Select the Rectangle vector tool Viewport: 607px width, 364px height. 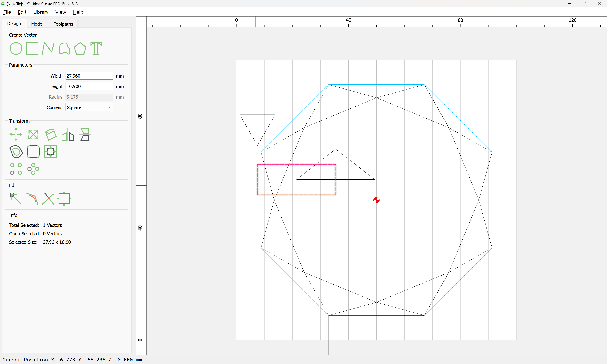click(32, 48)
